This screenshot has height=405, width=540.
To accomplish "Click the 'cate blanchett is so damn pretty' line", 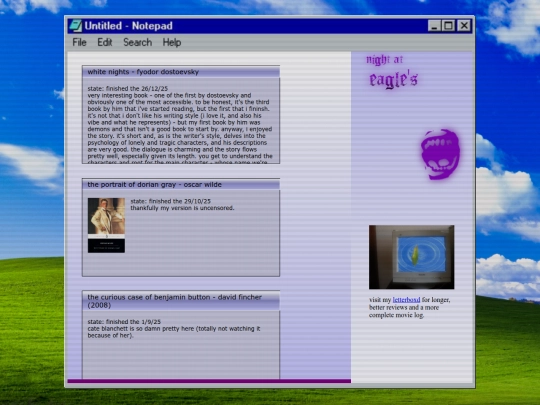I will tap(174, 332).
